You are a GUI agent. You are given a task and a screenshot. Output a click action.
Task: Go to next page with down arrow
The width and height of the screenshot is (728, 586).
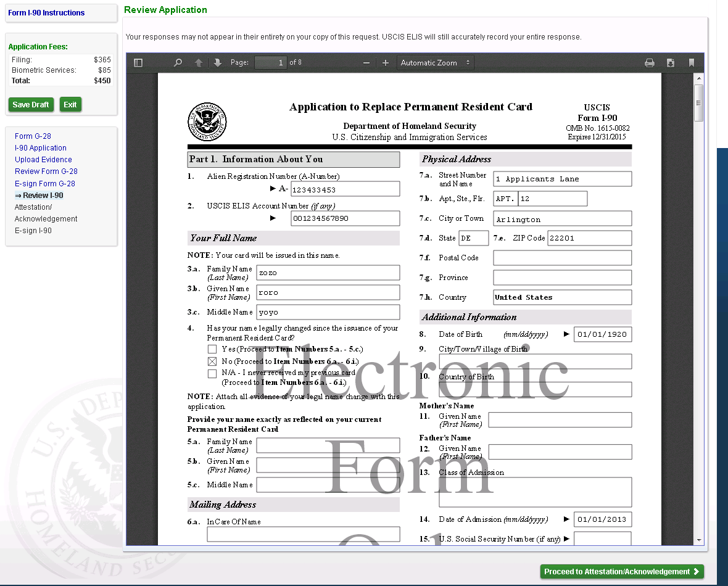click(x=217, y=62)
